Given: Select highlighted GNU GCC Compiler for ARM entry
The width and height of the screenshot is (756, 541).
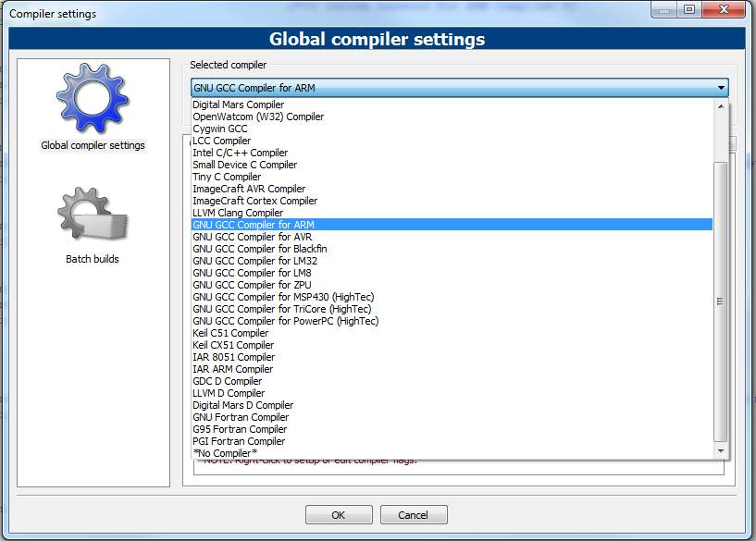Looking at the screenshot, I should [x=452, y=225].
